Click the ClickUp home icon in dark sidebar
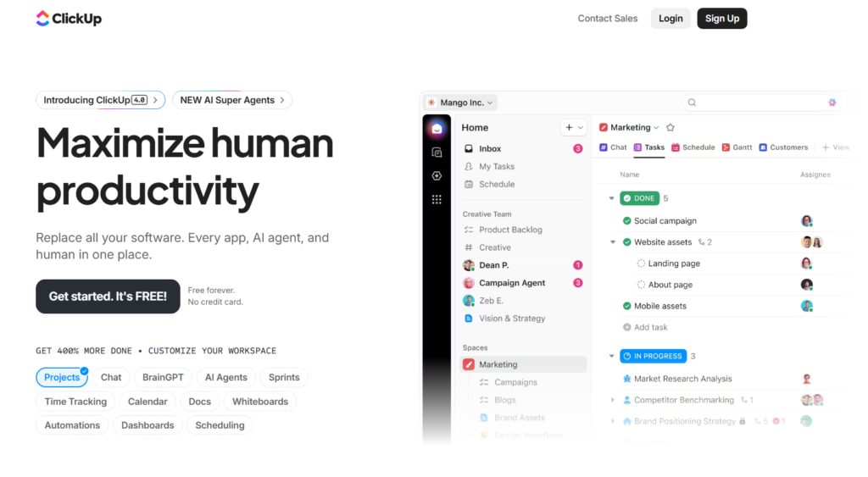The image size is (868, 477). (x=437, y=129)
